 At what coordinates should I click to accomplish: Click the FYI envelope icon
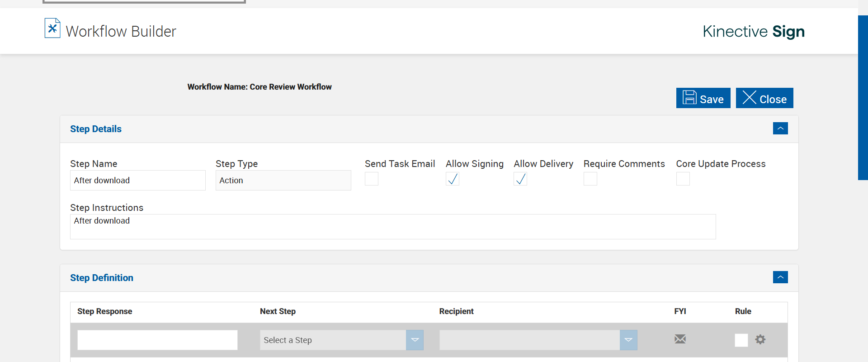pyautogui.click(x=680, y=339)
